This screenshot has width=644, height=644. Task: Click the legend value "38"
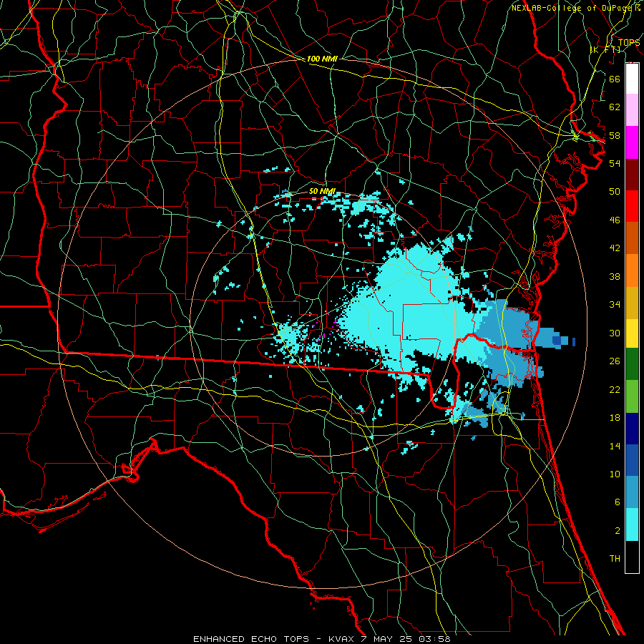click(x=615, y=277)
